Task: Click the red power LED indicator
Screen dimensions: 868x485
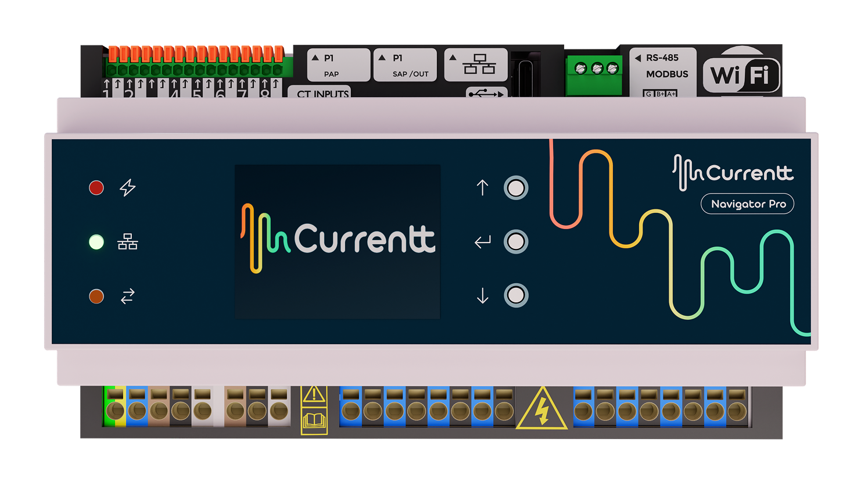Action: click(x=96, y=187)
